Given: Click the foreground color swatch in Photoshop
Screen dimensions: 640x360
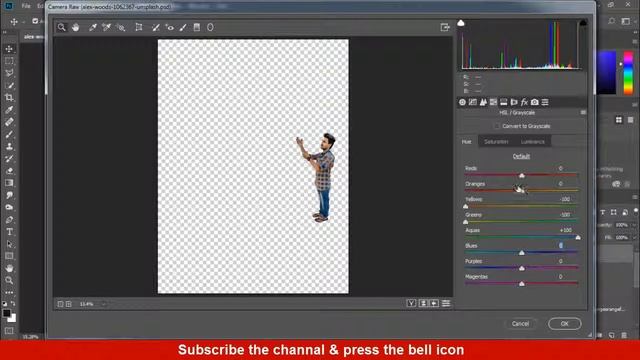Looking at the screenshot, I should click(x=6, y=313).
